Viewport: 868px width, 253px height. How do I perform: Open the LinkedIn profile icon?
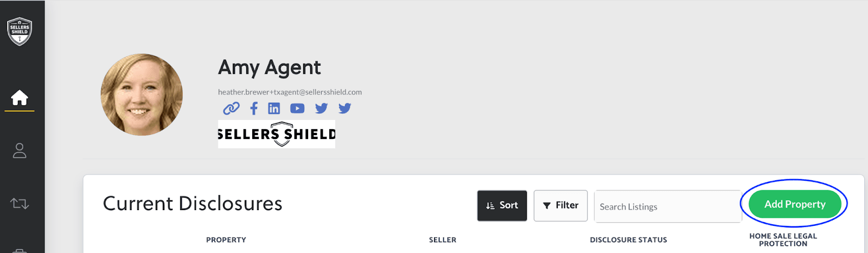pos(274,109)
